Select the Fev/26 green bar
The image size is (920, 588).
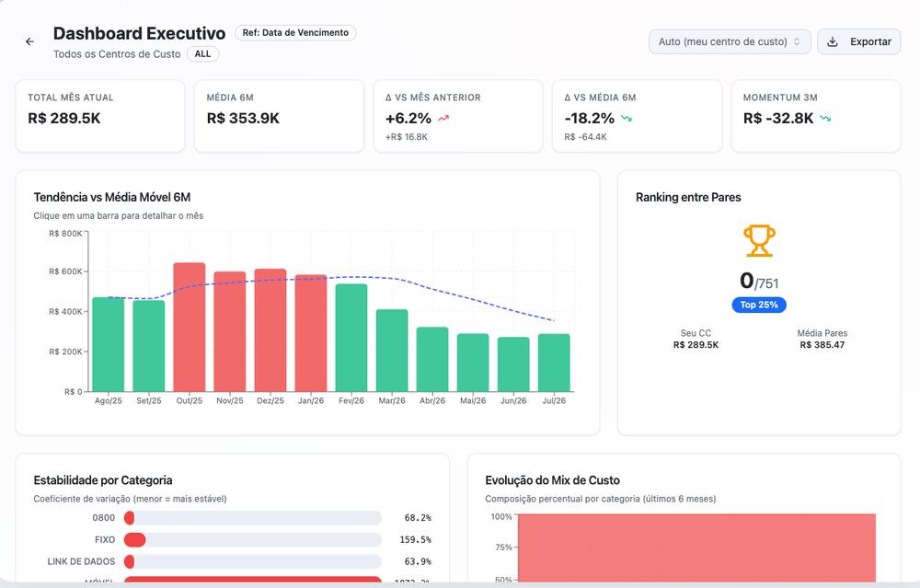(351, 338)
